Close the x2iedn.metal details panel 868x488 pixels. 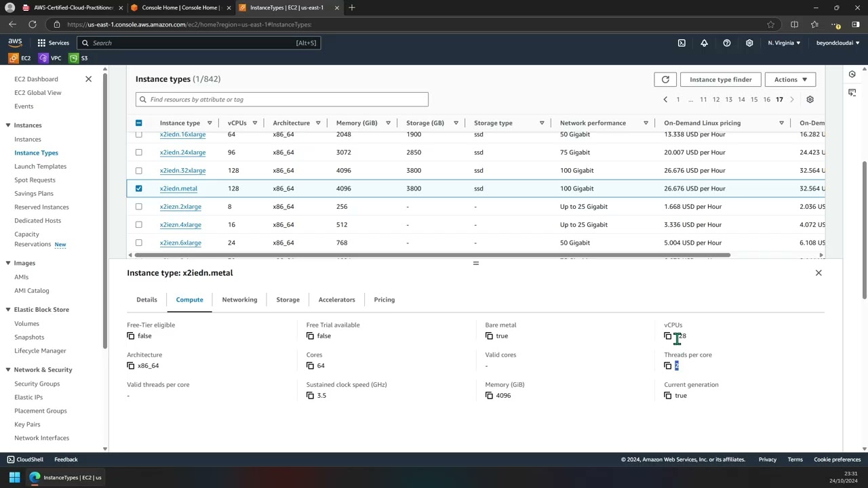tap(818, 272)
